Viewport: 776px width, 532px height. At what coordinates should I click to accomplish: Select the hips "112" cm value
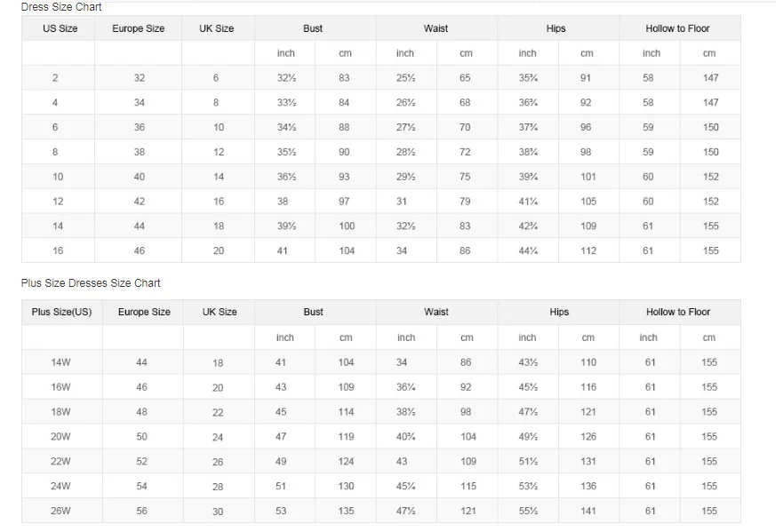click(588, 250)
